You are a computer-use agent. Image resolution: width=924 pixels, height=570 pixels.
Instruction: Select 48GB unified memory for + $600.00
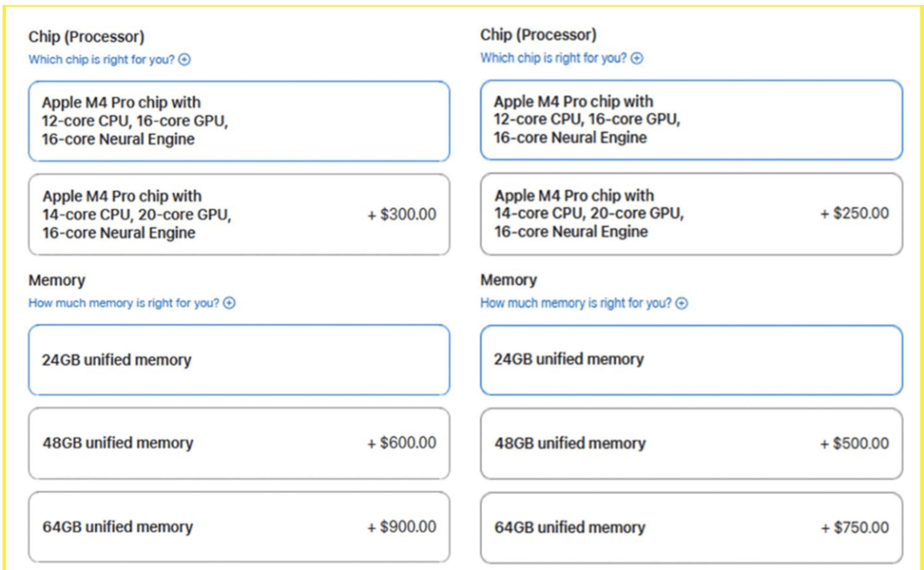[239, 443]
